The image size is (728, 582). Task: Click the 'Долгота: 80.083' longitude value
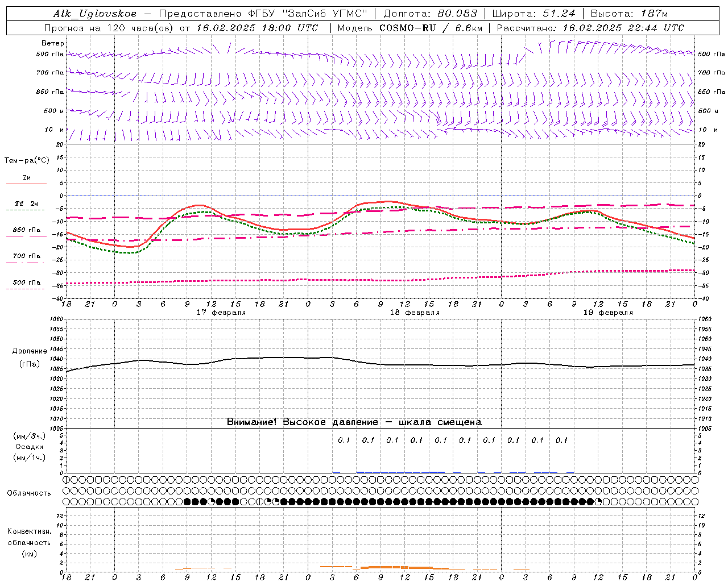coord(431,14)
